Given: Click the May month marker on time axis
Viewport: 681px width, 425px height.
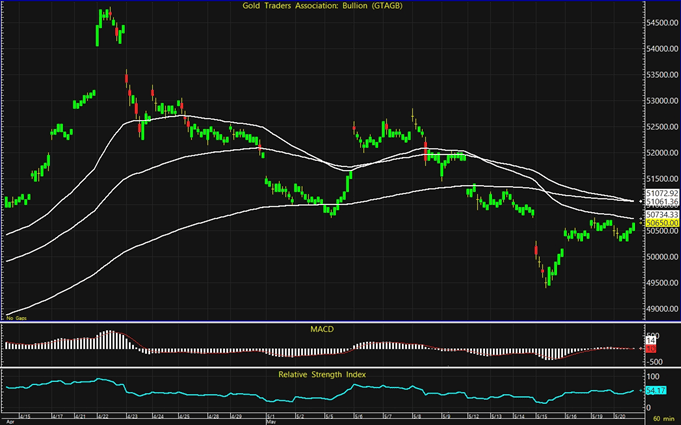Looking at the screenshot, I should [x=272, y=420].
